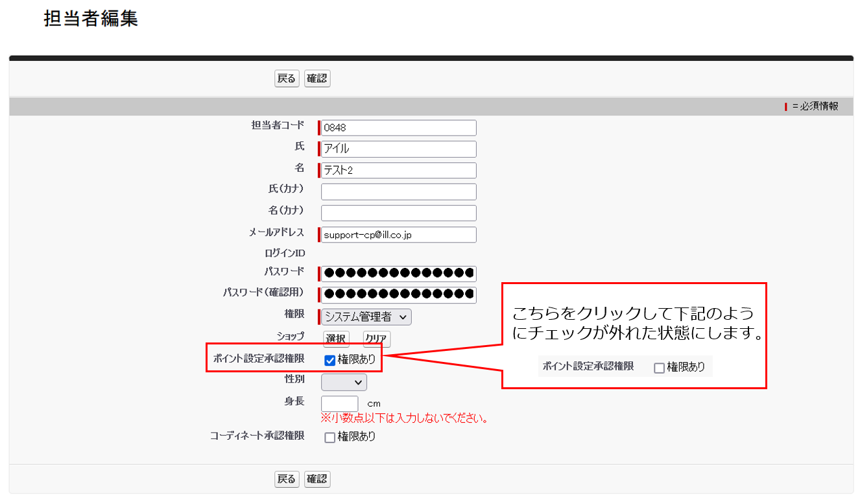Image resolution: width=860 pixels, height=504 pixels.
Task: Click the bottom 戻る button
Action: [286, 479]
